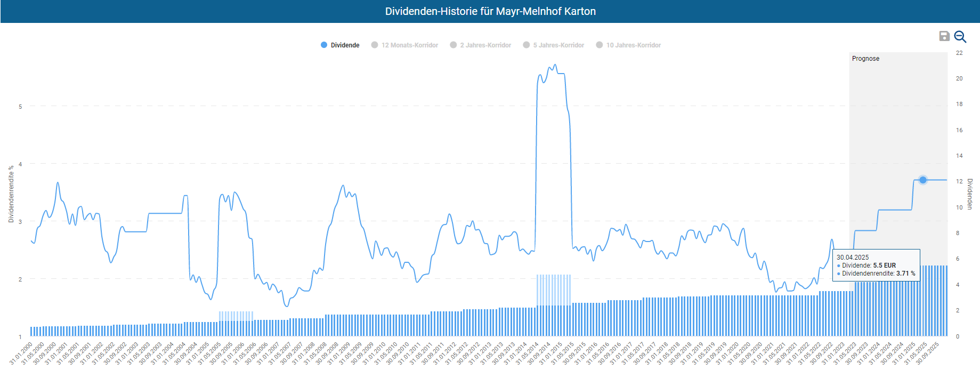Click the grey 10 Jahres-Korridor legend dot
This screenshot has height=370, width=980.
[600, 45]
